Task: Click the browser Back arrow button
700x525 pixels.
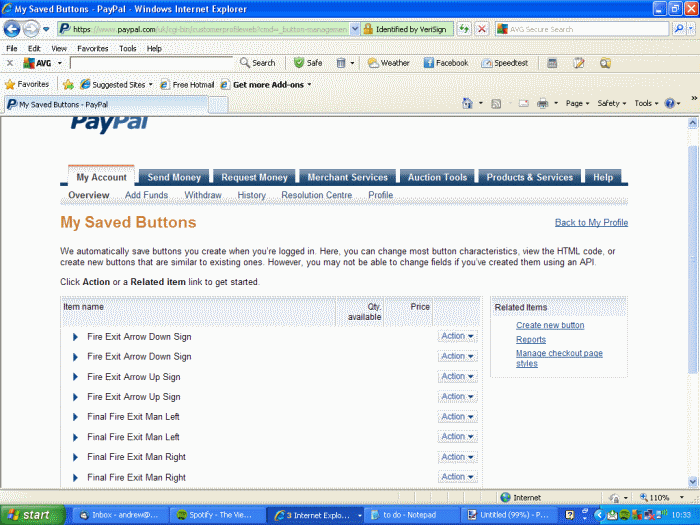Action: point(13,29)
